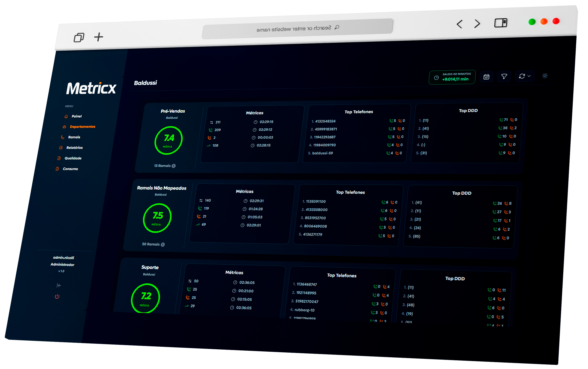Click info icon beside 50 Ramais

pyautogui.click(x=163, y=245)
